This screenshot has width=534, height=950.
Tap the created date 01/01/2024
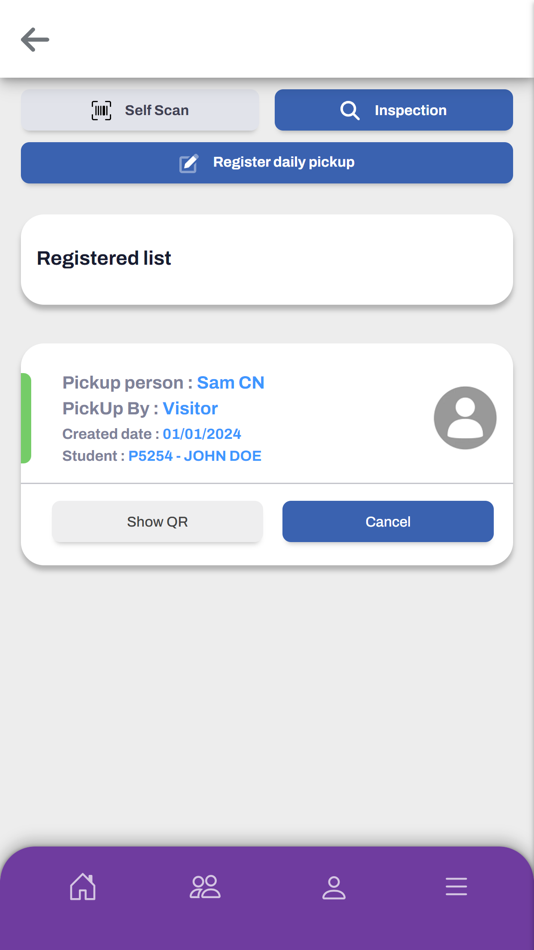(x=202, y=434)
